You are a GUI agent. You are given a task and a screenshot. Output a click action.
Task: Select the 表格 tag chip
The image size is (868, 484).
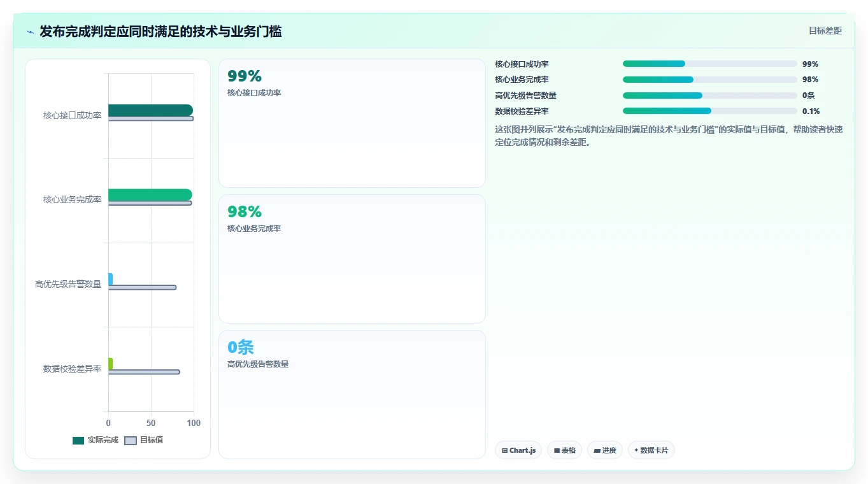(564, 450)
